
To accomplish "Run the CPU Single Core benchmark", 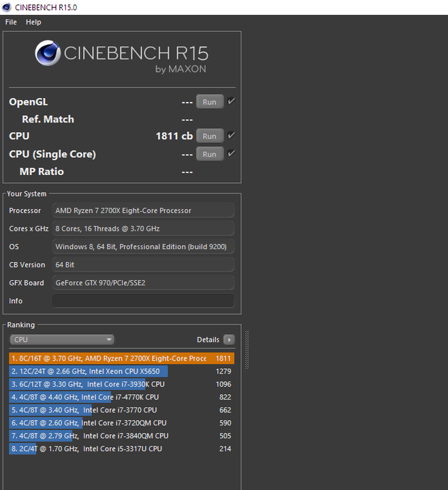I will pyautogui.click(x=210, y=154).
